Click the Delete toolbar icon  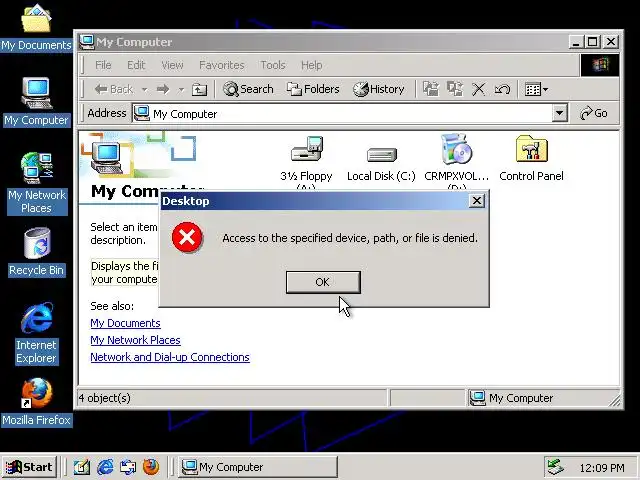tap(478, 89)
